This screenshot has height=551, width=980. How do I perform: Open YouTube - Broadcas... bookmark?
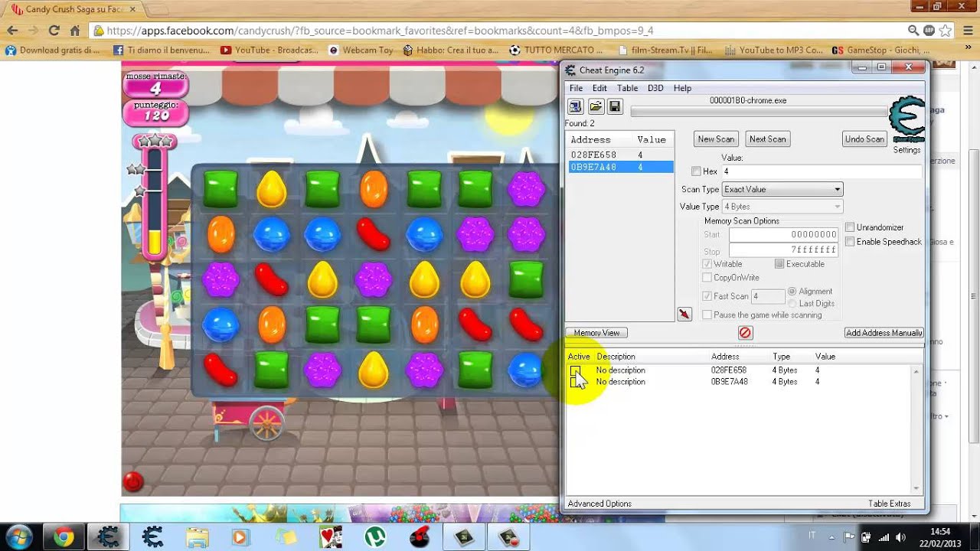coord(269,50)
